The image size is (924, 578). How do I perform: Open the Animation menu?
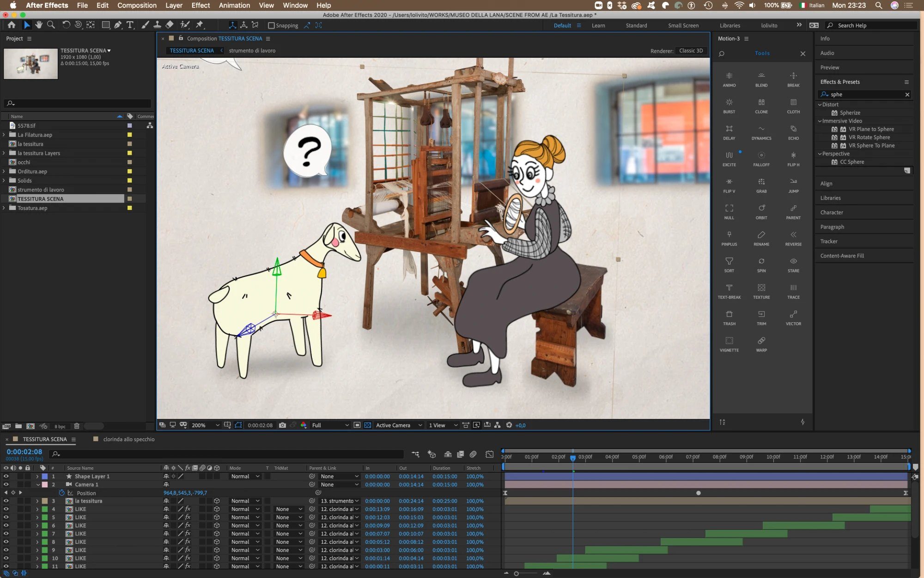coord(234,5)
